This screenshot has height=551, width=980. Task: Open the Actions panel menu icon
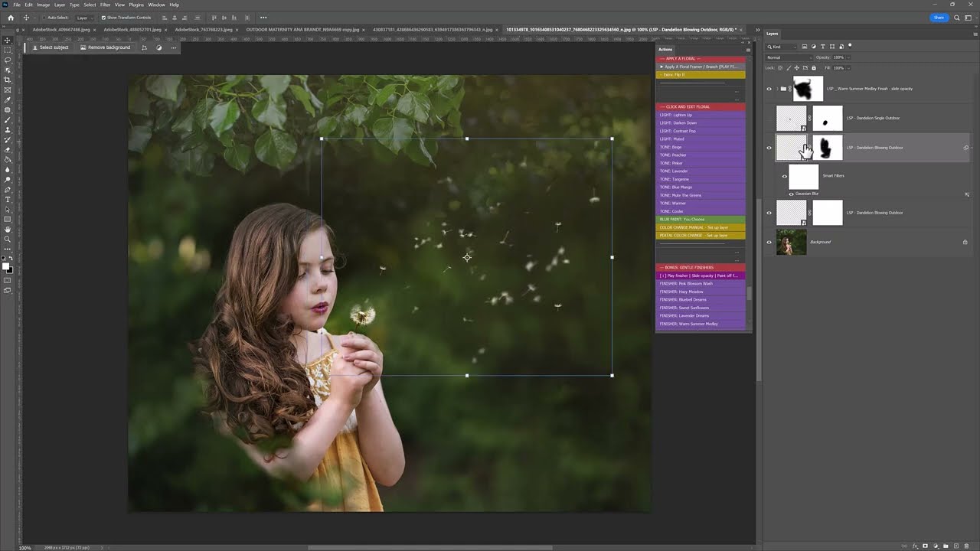pyautogui.click(x=748, y=50)
